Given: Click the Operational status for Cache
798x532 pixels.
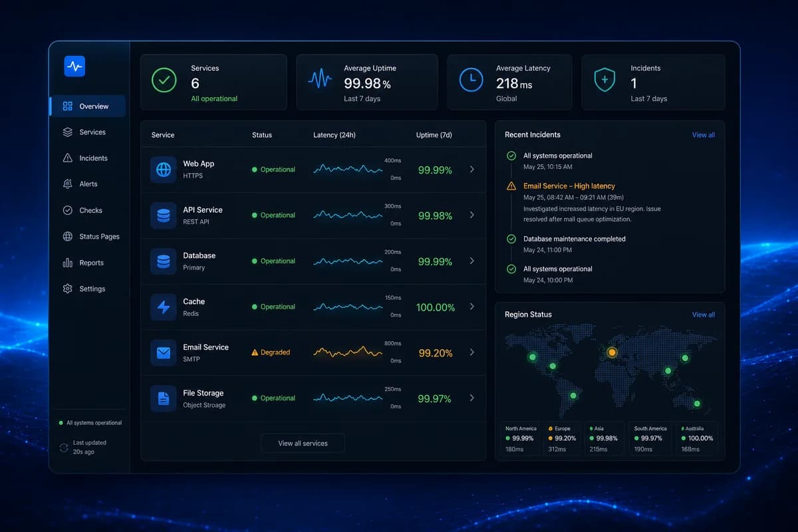Looking at the screenshot, I should point(273,307).
